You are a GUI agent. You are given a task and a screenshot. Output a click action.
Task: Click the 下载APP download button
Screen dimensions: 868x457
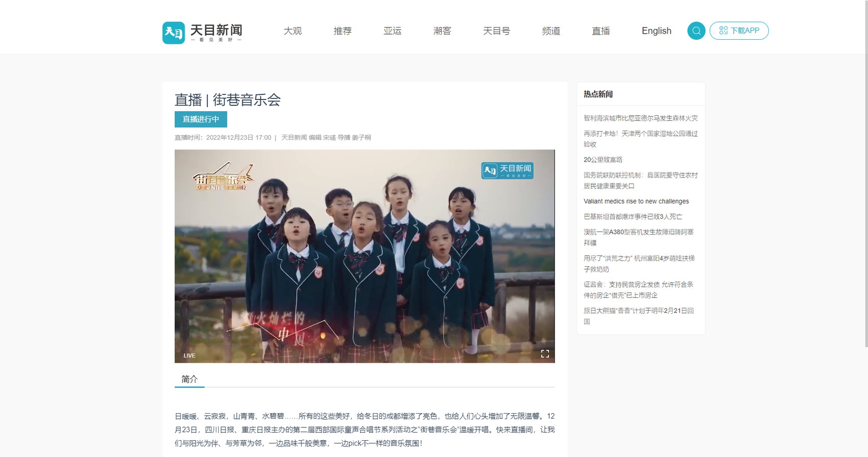[x=739, y=31]
